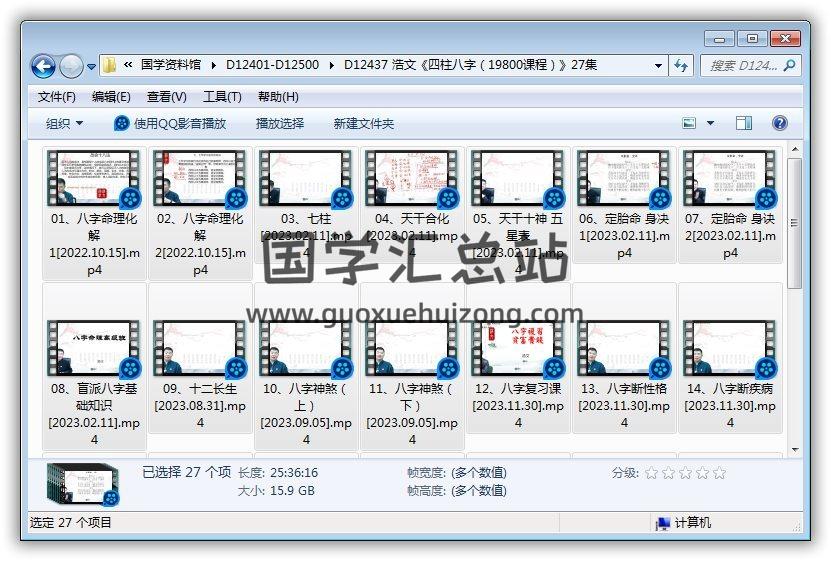Click the 帧高度 (多个数值) field

click(x=457, y=491)
